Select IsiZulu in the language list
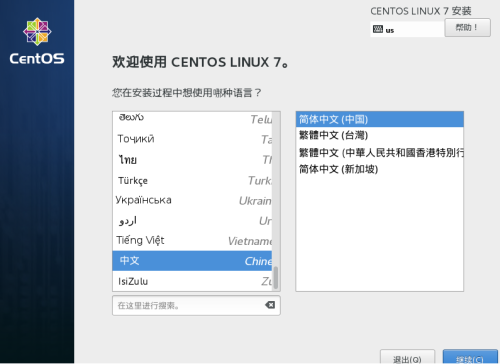 coord(192,281)
